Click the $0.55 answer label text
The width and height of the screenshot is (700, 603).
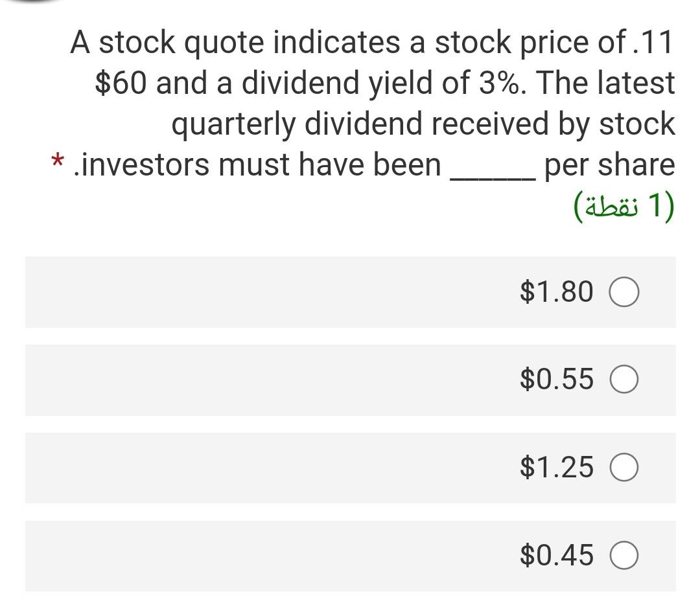556,379
